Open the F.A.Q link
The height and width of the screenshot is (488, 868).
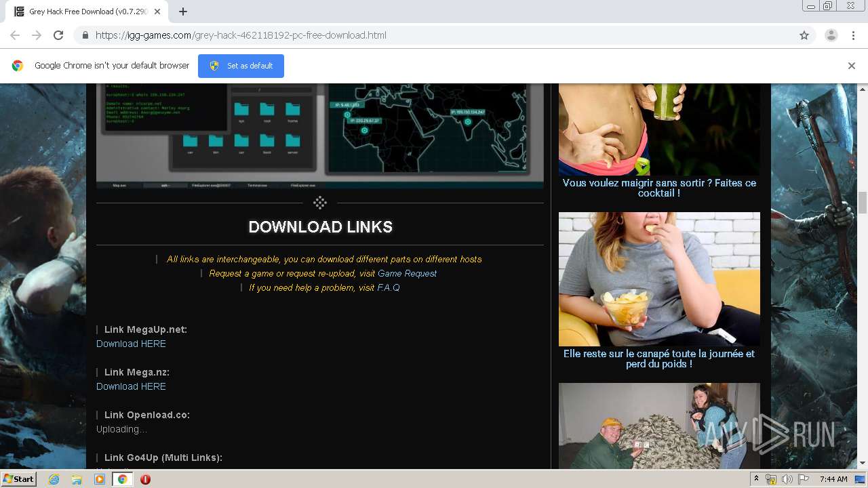389,287
